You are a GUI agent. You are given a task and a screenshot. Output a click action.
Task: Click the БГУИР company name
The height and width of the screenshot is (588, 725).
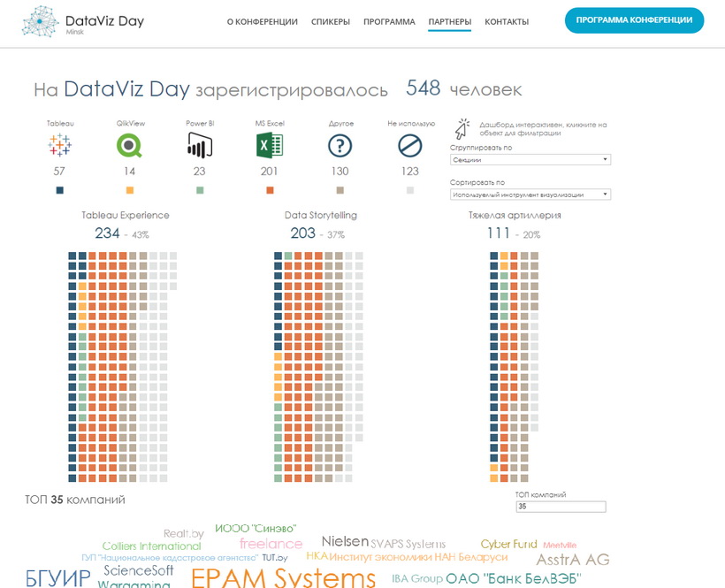tap(58, 578)
